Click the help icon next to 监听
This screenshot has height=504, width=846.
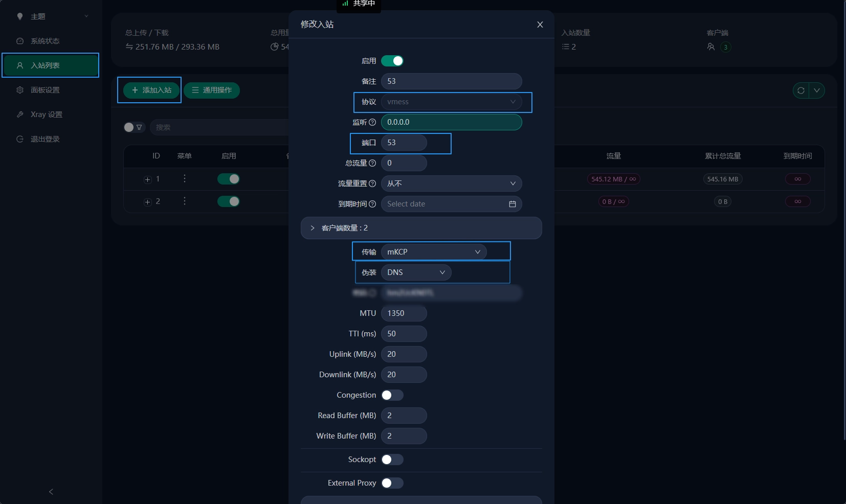372,122
